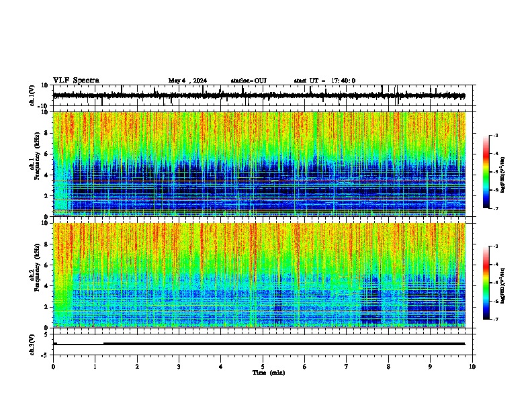Click the time axis tick label '1'

[95, 367]
